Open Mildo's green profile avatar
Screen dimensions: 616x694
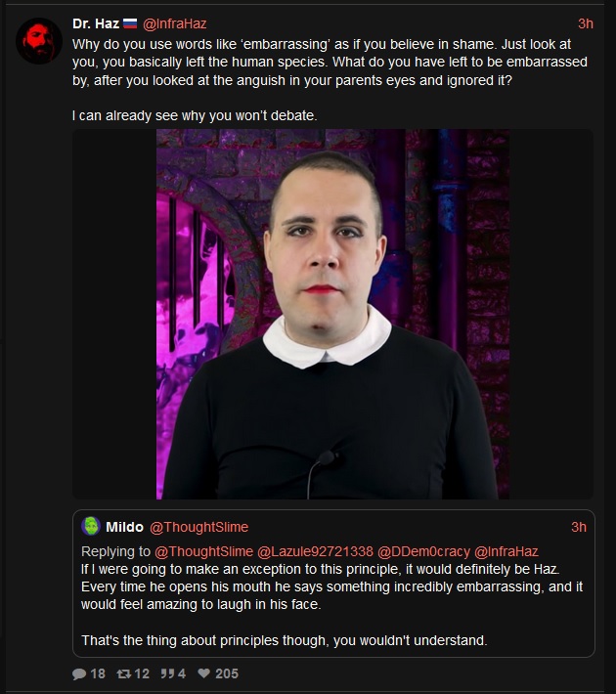[x=91, y=526]
